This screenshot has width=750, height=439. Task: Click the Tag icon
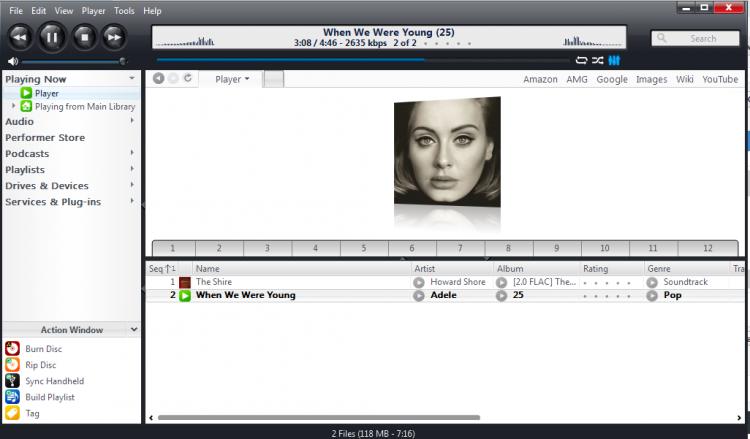pos(12,413)
